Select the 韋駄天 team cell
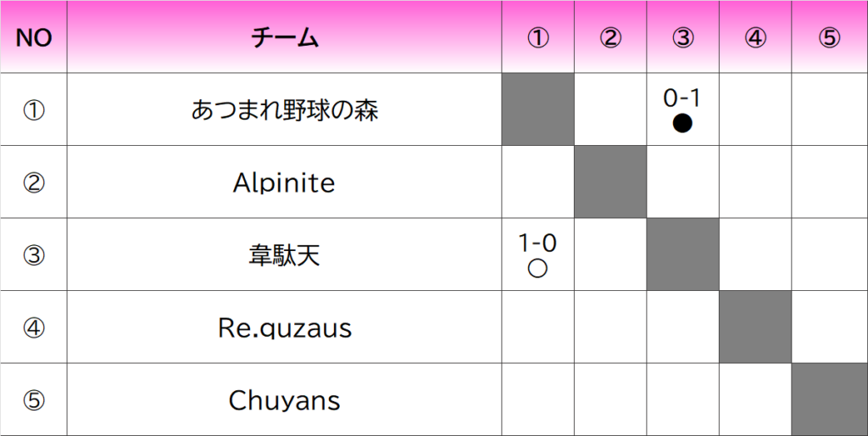The height and width of the screenshot is (436, 868). pyautogui.click(x=284, y=255)
